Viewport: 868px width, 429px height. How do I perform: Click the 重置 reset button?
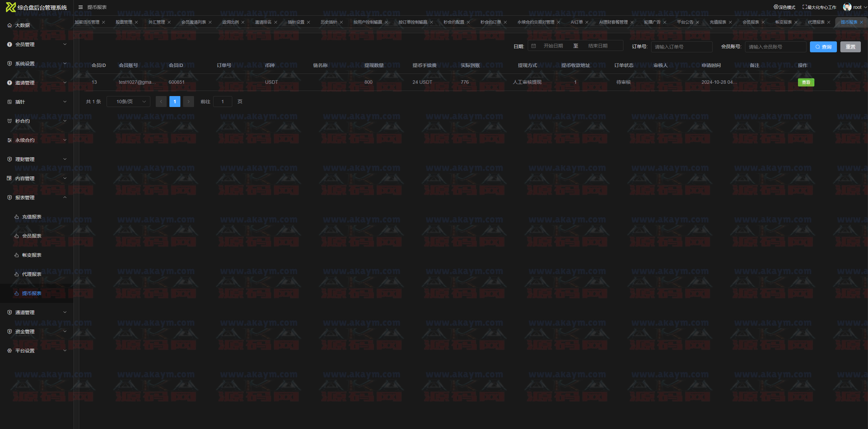click(850, 47)
